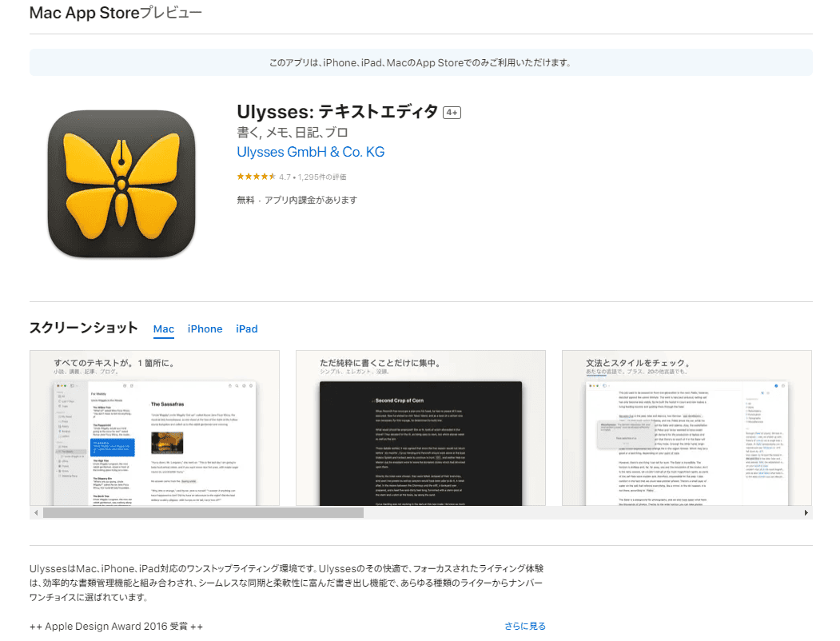Click the horizontal screenshot scrollbar thumb
Viewport: 840px width, 641px height.
pos(203,513)
